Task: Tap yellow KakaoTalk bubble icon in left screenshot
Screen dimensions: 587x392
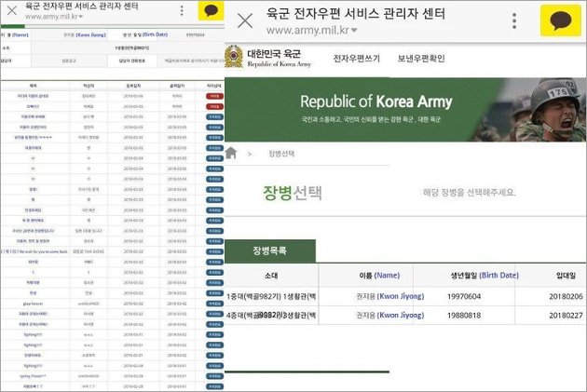Action: [x=211, y=10]
